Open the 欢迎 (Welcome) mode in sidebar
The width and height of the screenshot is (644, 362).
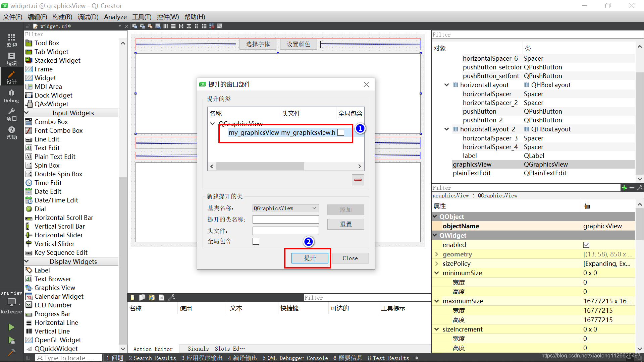[x=11, y=40]
